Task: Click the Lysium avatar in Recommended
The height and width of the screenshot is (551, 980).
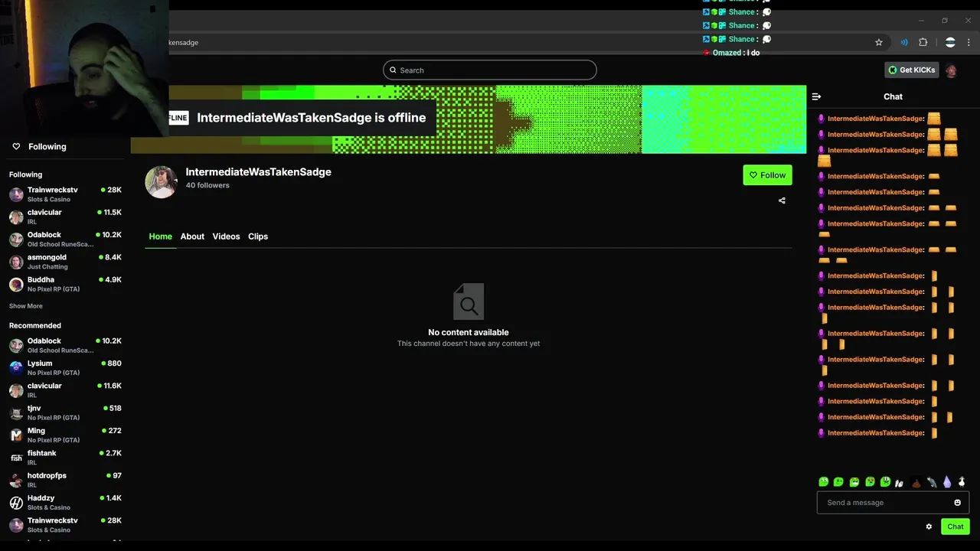Action: coord(16,368)
